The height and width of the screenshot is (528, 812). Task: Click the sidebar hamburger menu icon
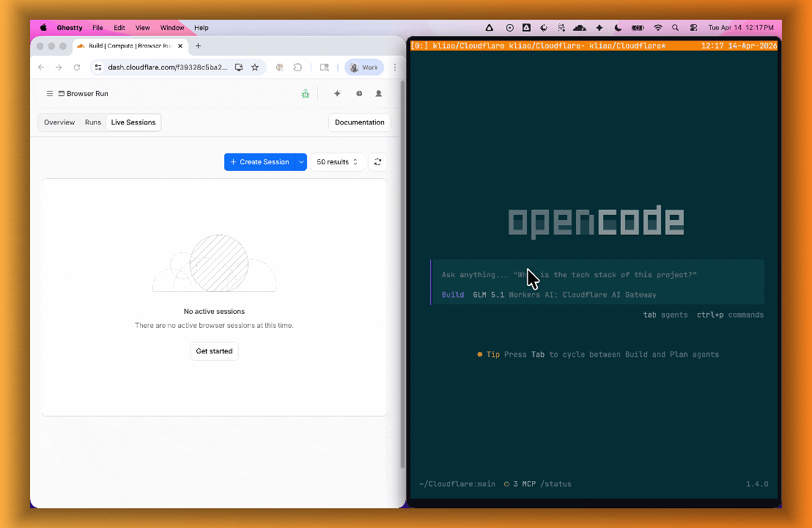pyautogui.click(x=50, y=93)
